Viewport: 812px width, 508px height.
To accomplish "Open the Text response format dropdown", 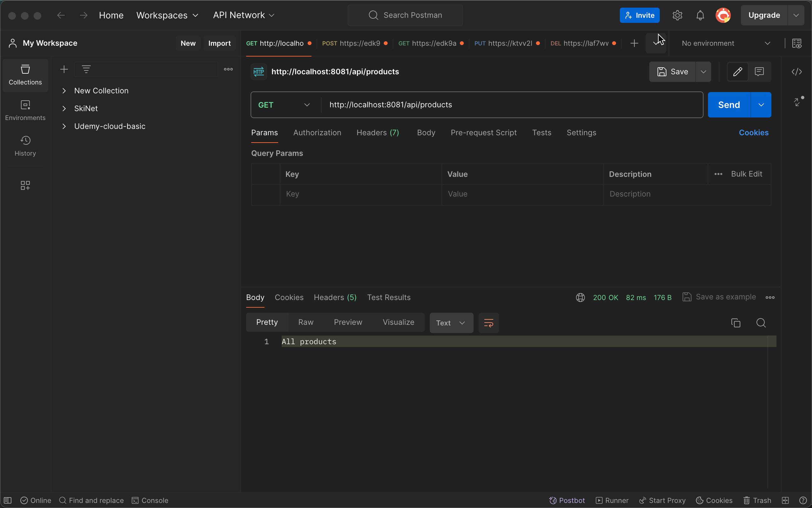I will (451, 323).
